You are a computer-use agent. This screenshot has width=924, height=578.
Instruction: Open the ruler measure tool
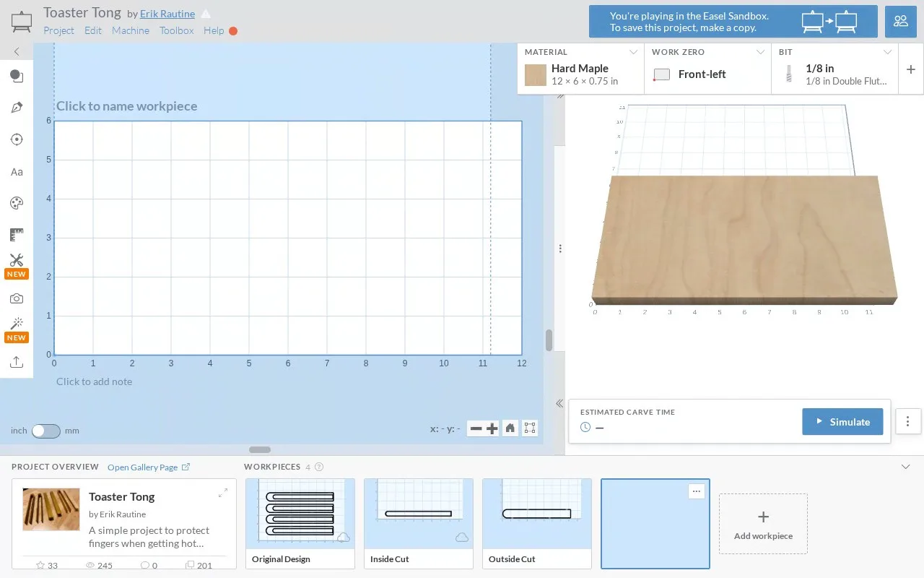(17, 235)
